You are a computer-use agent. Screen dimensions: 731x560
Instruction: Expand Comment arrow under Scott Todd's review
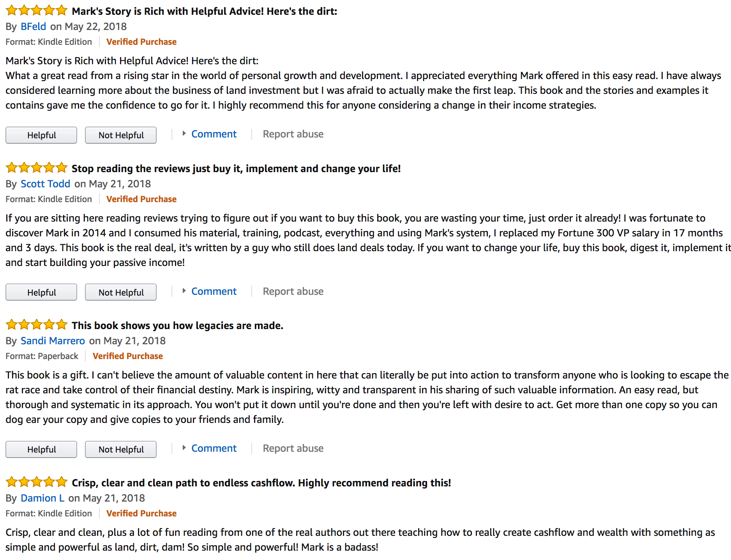[x=184, y=291]
